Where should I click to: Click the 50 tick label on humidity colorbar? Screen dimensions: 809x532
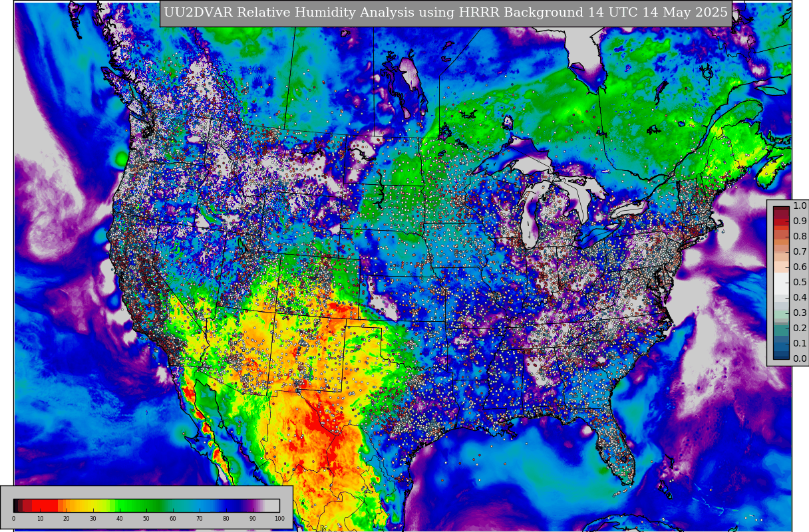[146, 519]
